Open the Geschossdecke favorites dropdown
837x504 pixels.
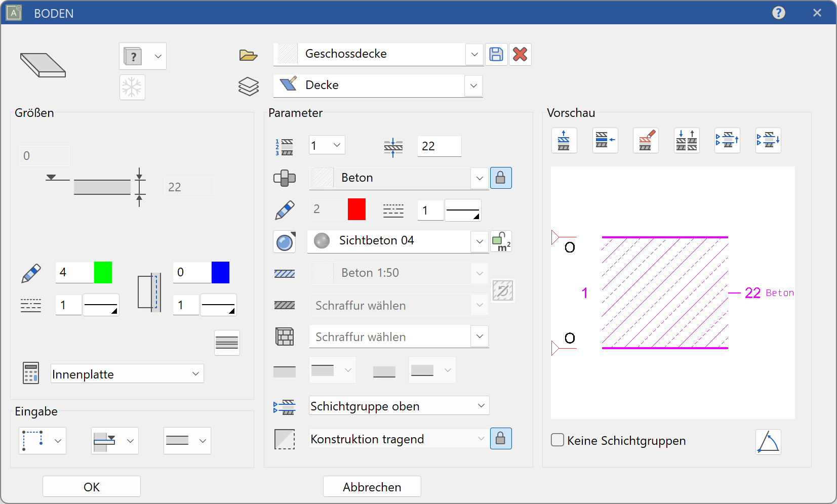click(x=473, y=54)
